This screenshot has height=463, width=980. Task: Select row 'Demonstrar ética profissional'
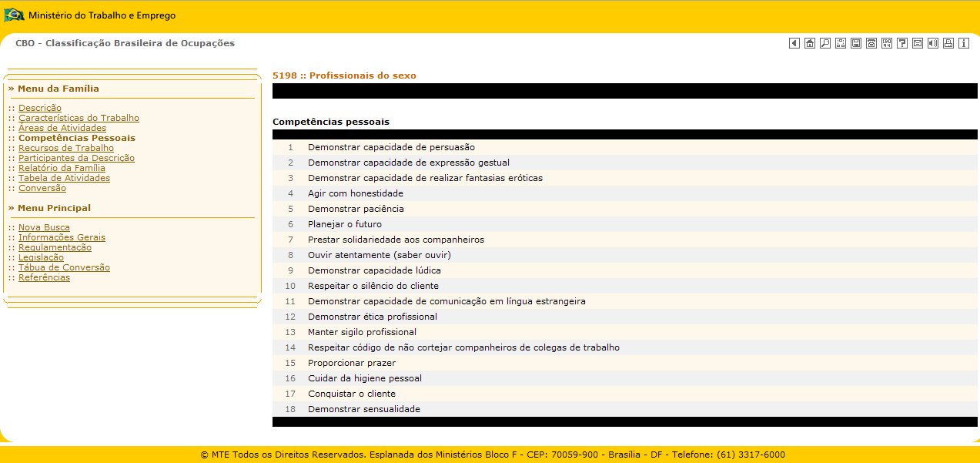pos(626,317)
